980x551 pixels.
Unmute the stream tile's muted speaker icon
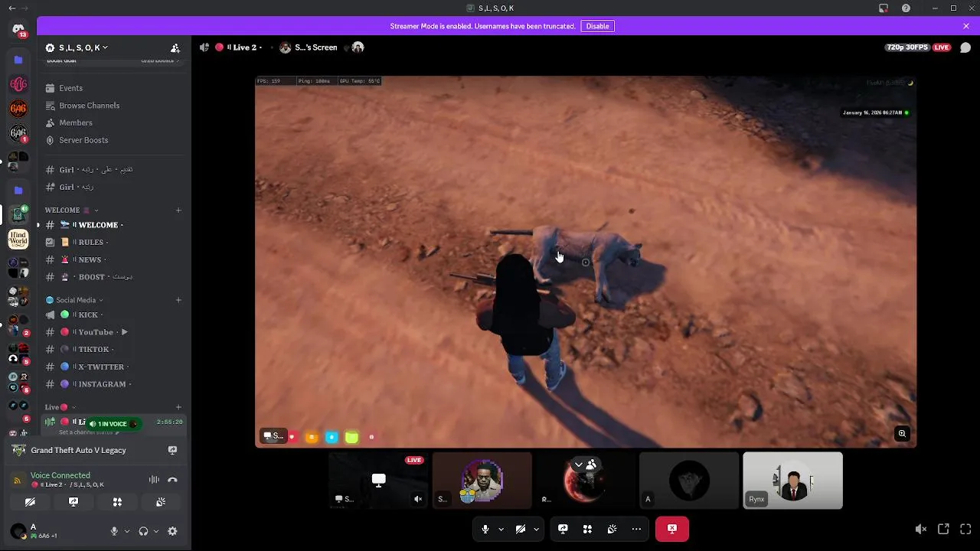coord(418,499)
